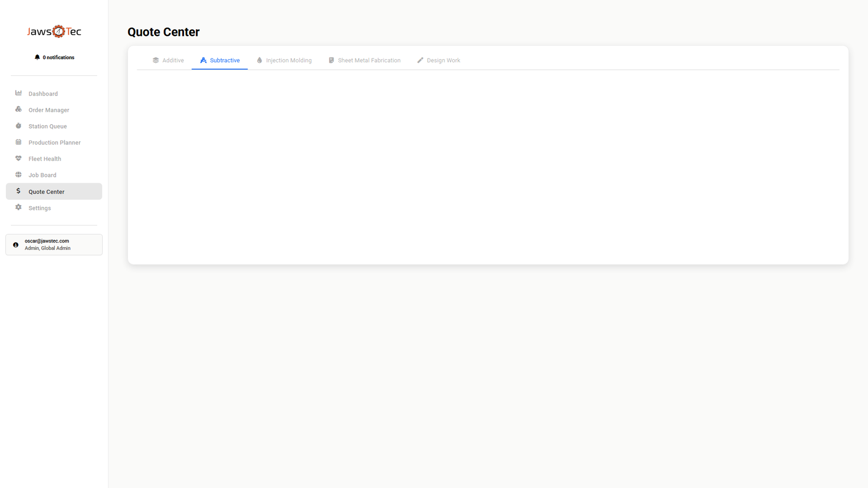Screen dimensions: 868x488
Task: Click the Settings gear icon
Action: (18, 208)
